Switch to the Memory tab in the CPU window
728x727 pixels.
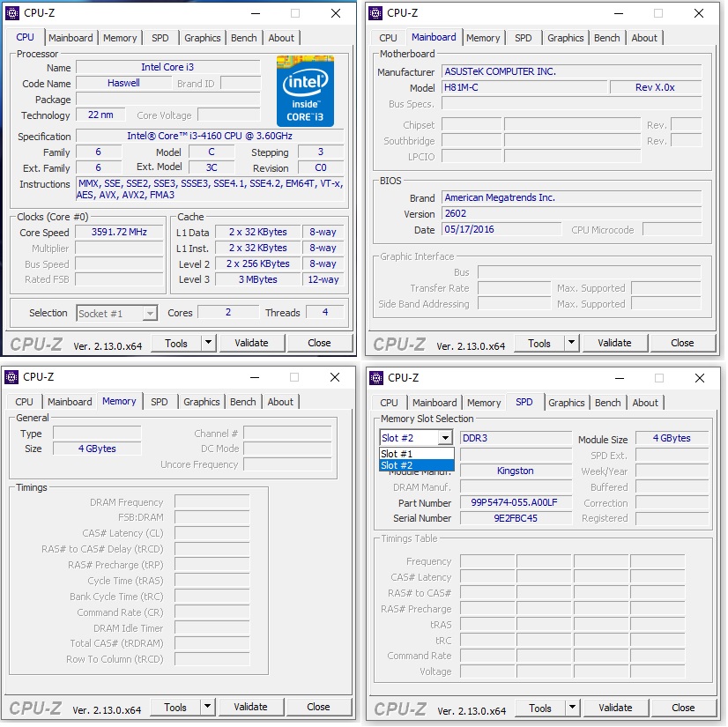point(120,38)
